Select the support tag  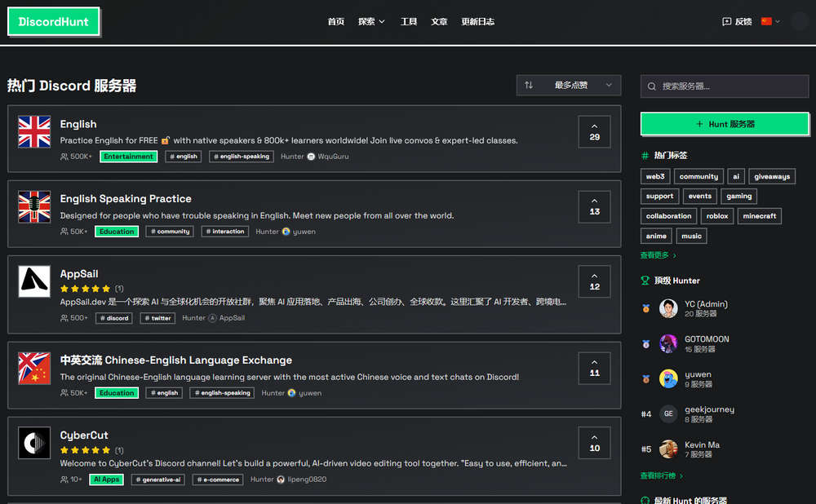coord(659,196)
